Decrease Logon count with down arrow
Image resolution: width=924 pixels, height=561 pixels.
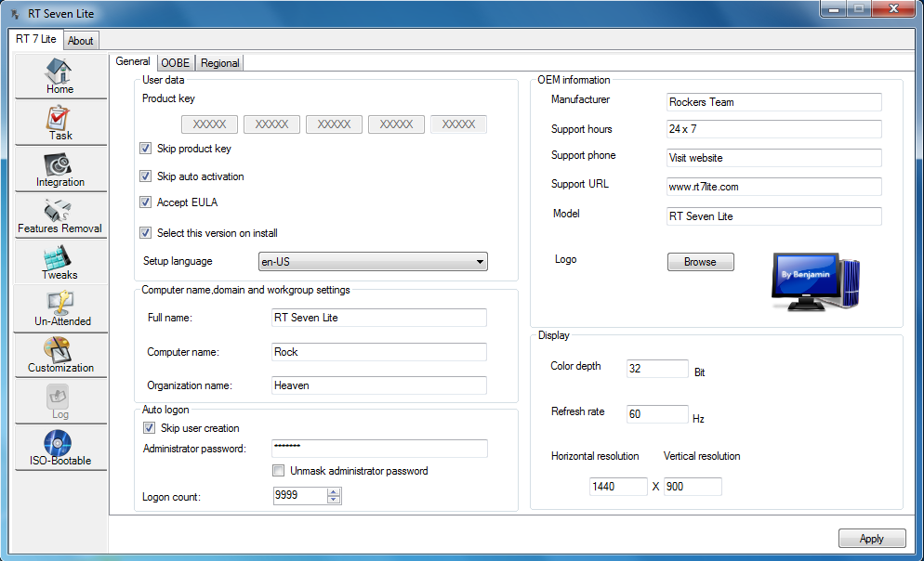[x=334, y=499]
